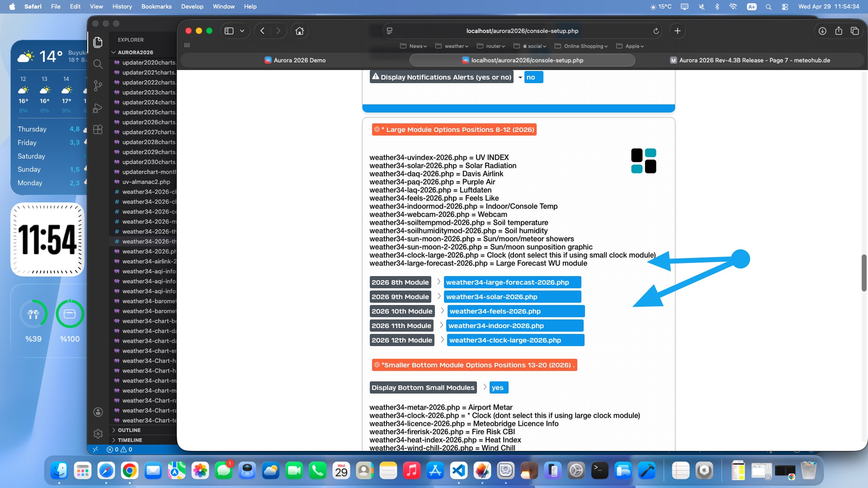868x488 pixels.
Task: Open weather34-airlink file in Explorer tree
Action: (x=149, y=262)
